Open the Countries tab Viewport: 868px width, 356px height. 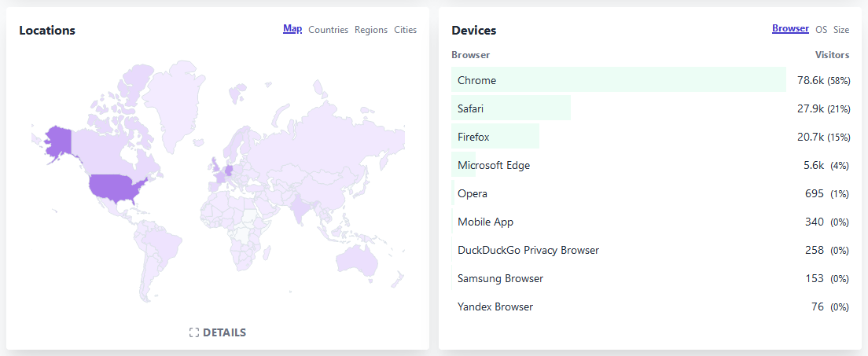point(328,30)
